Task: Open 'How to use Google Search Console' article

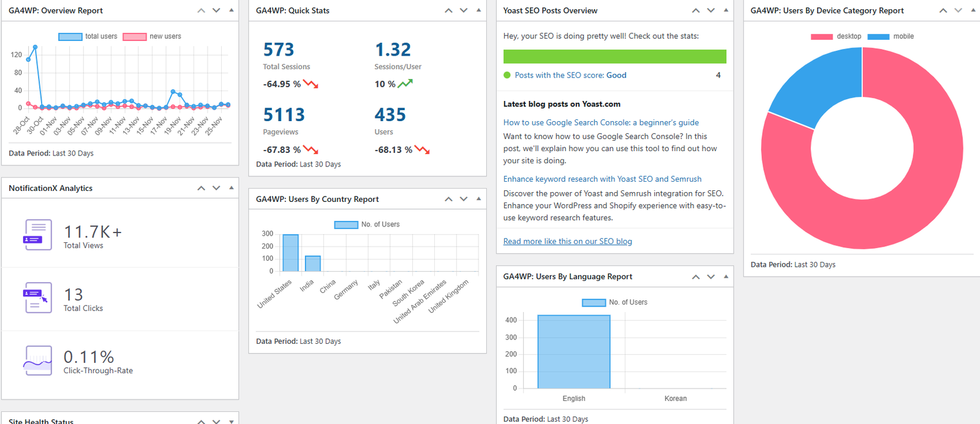Action: (x=601, y=122)
